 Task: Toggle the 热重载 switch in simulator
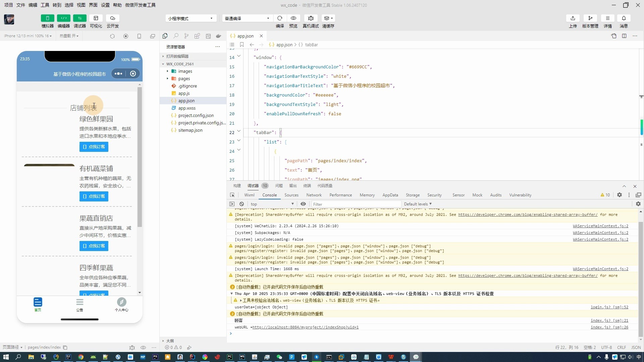69,36
